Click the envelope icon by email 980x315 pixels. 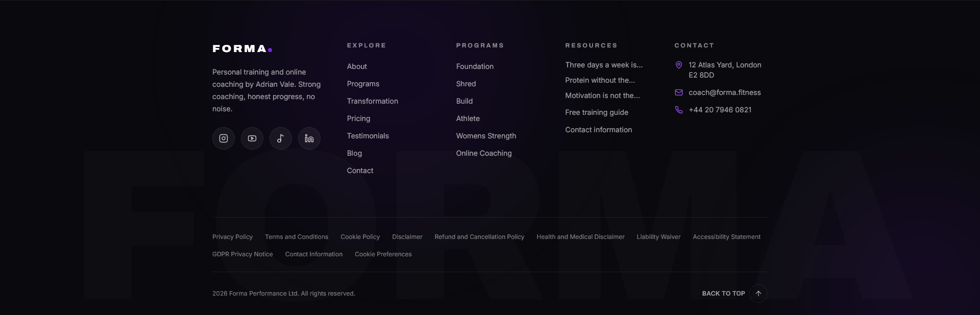(679, 92)
